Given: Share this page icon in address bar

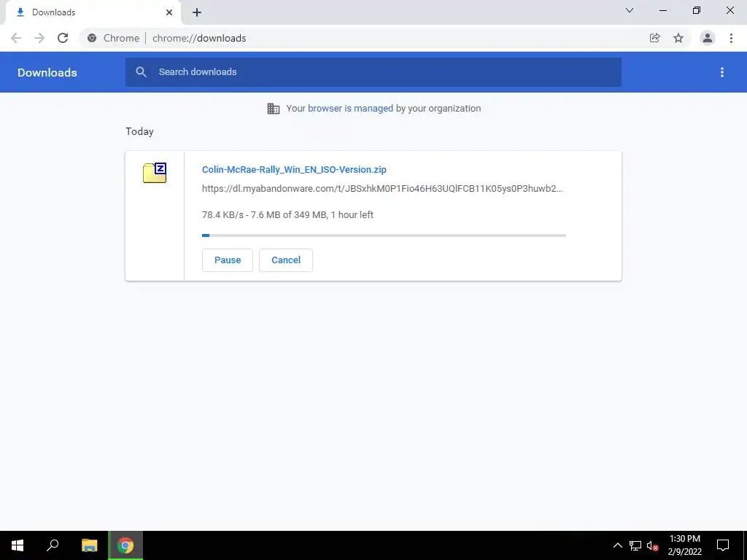Looking at the screenshot, I should [654, 38].
